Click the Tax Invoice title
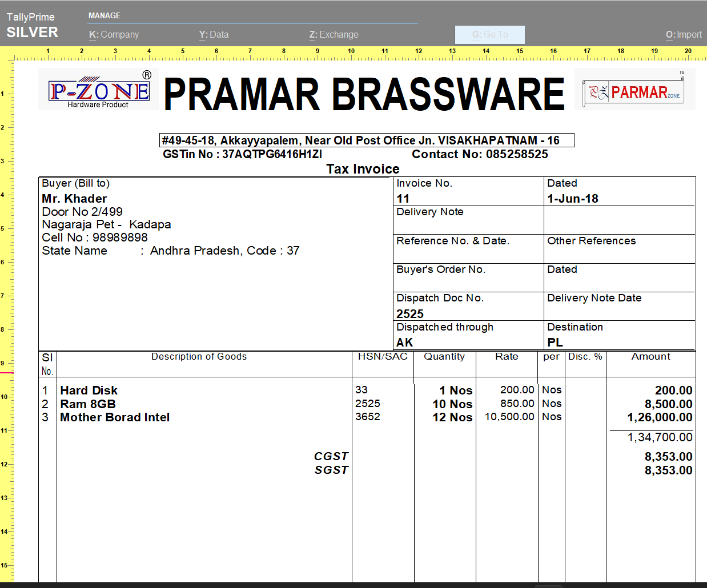The image size is (707, 588). (x=363, y=169)
